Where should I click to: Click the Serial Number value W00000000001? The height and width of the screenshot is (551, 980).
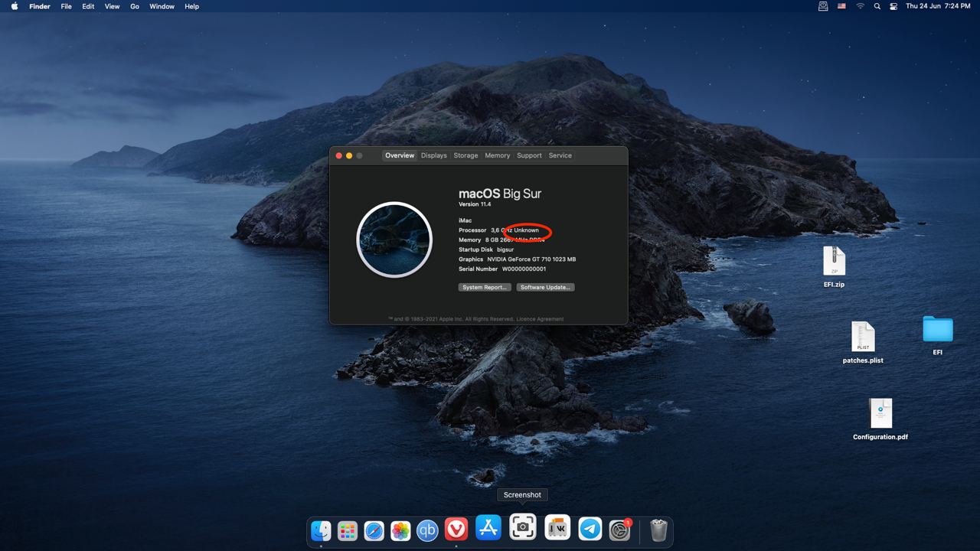[x=524, y=269]
